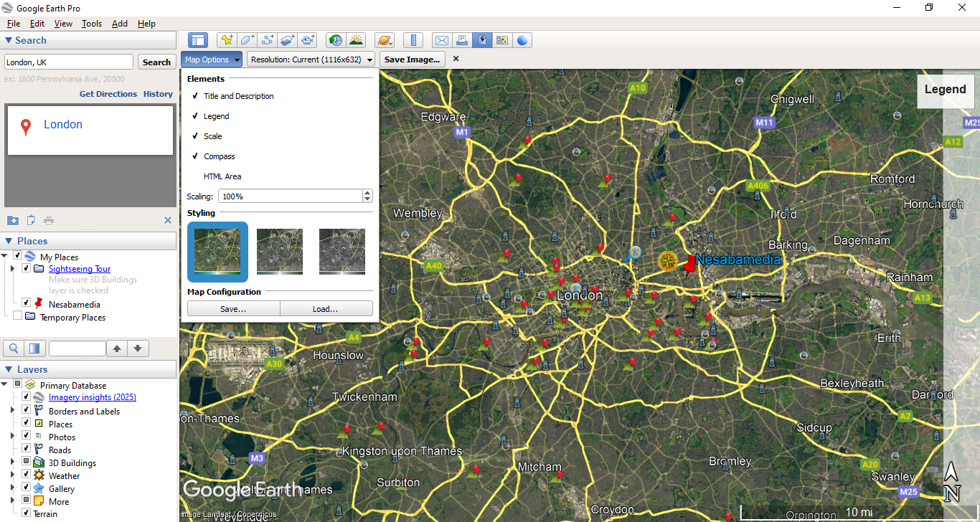Viewport: 980px width, 522px height.
Task: Check the Temporary Places checkbox
Action: pos(17,316)
